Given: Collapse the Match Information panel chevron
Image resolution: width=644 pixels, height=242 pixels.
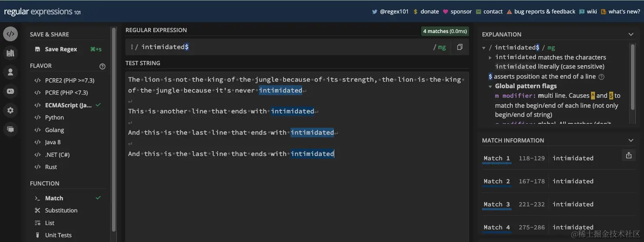Looking at the screenshot, I should click(631, 140).
